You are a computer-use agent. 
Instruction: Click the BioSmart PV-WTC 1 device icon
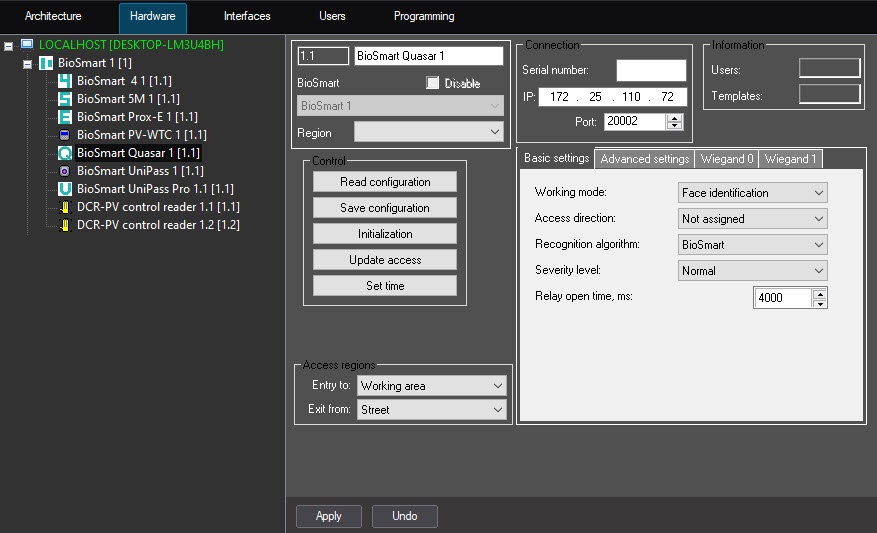[x=65, y=135]
